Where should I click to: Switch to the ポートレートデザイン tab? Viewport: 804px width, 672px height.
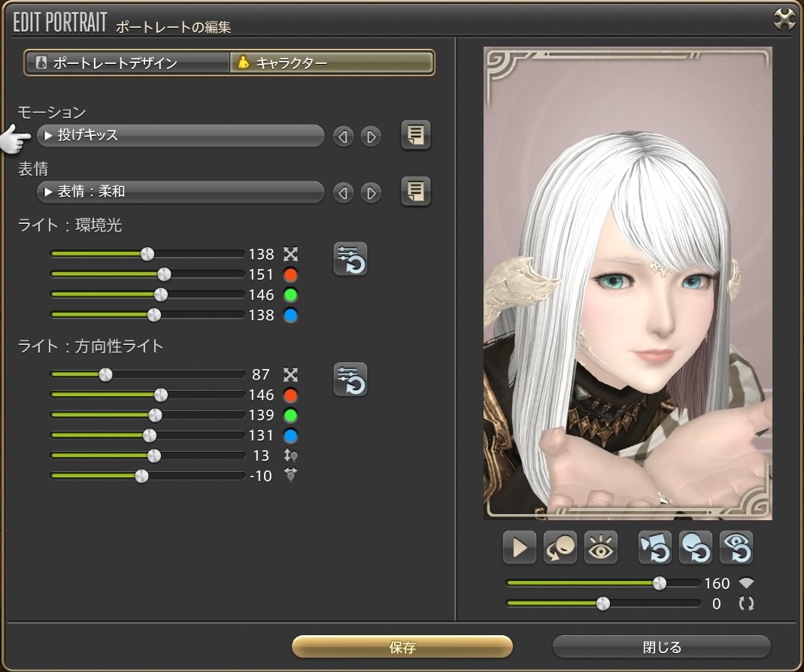click(127, 63)
